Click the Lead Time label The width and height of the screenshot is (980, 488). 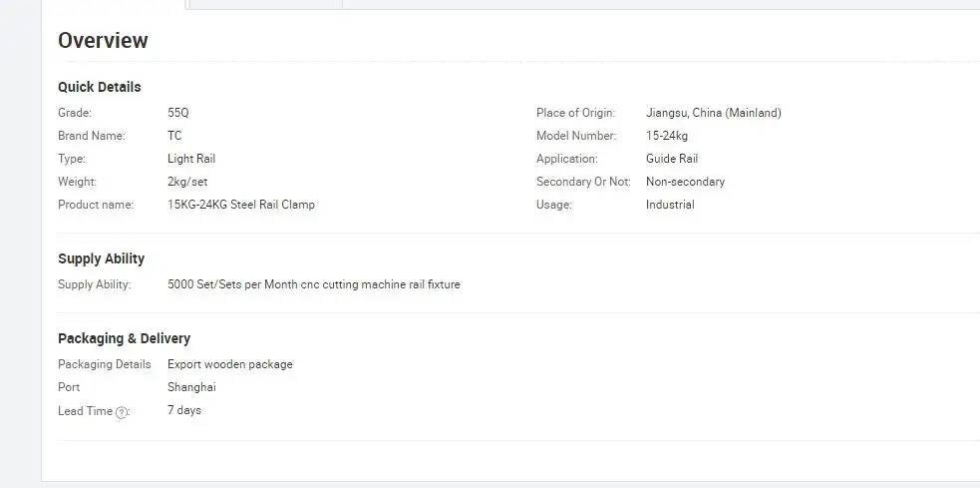click(x=86, y=411)
